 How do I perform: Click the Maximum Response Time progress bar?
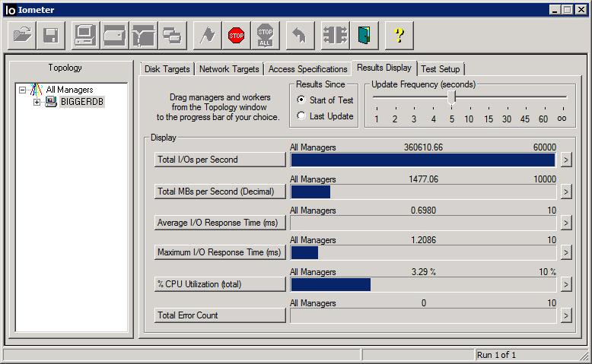coord(423,253)
